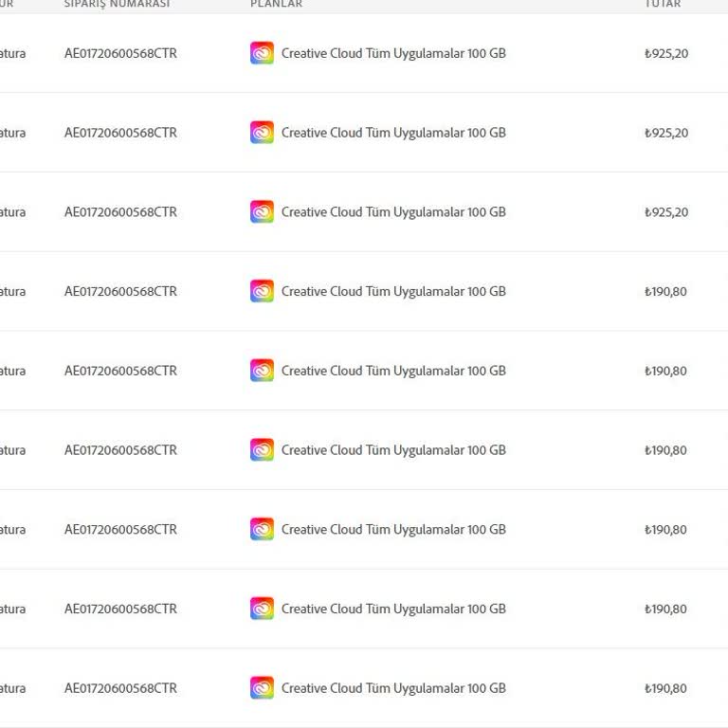The width and height of the screenshot is (728, 728).
Task: Click the Fatura label in the ninth row
Action: pos(12,688)
